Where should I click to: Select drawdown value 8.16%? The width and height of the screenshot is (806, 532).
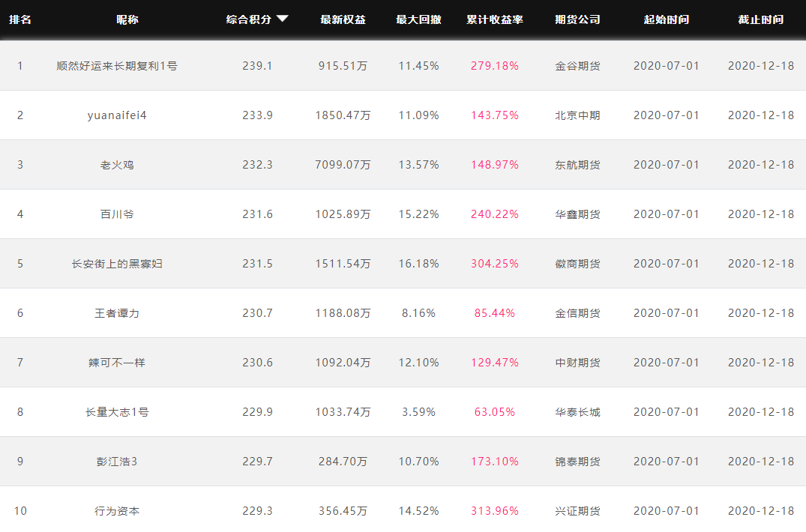[x=419, y=313]
